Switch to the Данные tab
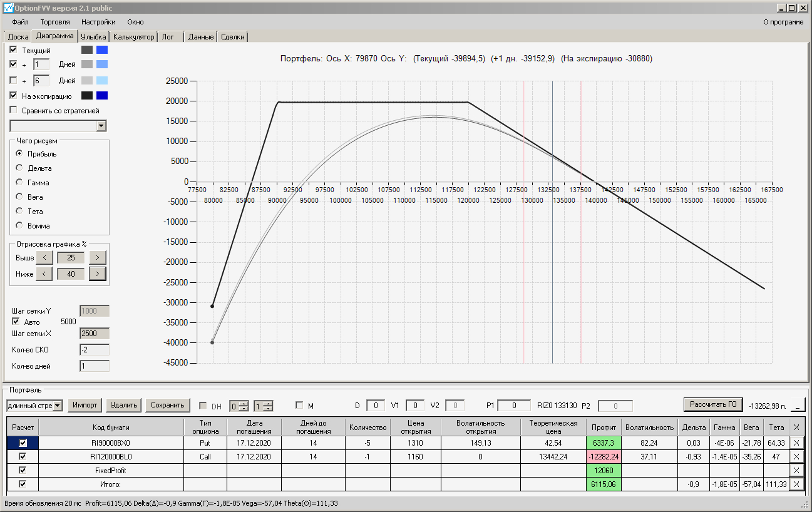This screenshot has height=512, width=812. pos(201,37)
